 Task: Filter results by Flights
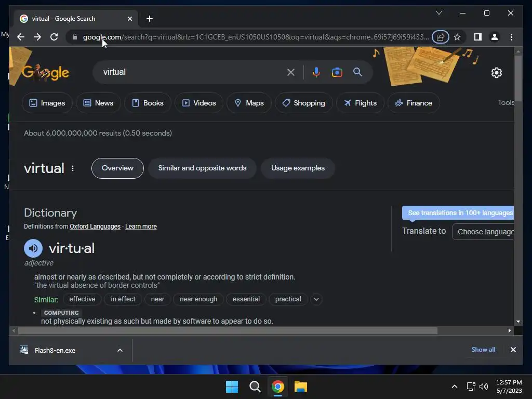tap(360, 103)
